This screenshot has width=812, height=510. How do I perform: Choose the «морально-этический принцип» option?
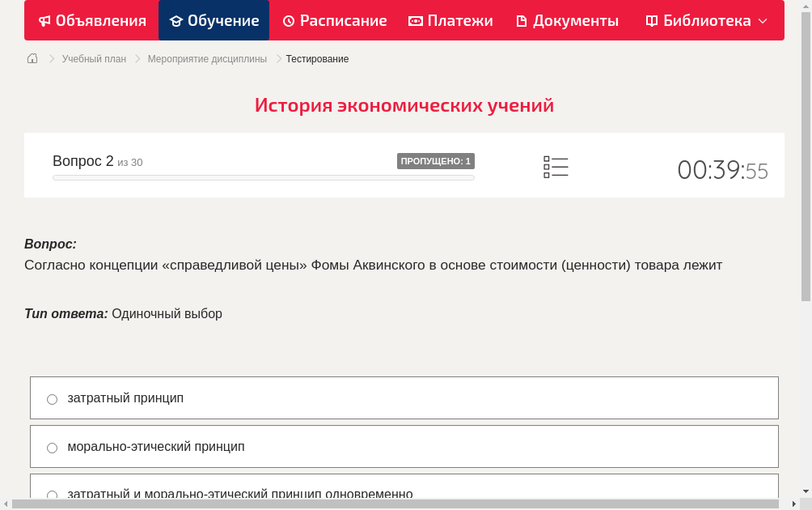(x=53, y=448)
